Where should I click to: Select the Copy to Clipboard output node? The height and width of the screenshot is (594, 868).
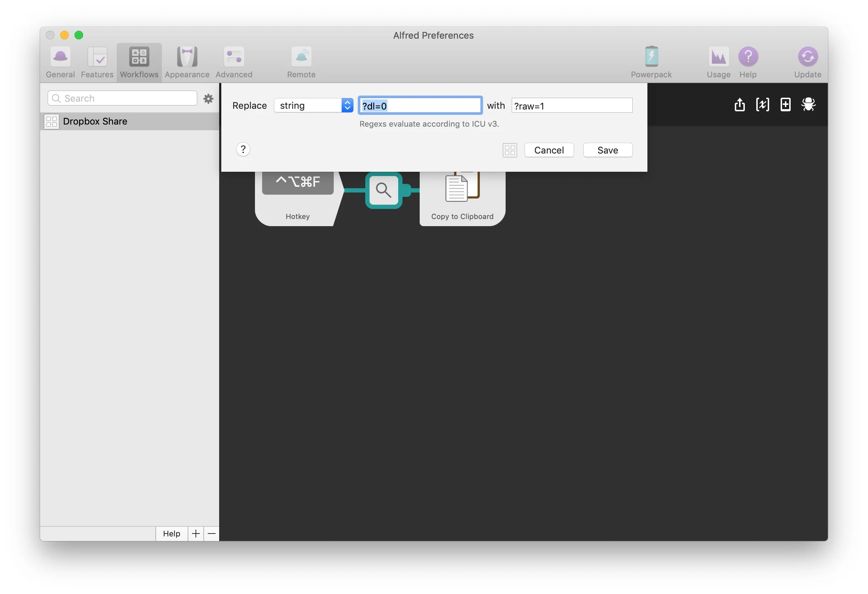tap(462, 199)
